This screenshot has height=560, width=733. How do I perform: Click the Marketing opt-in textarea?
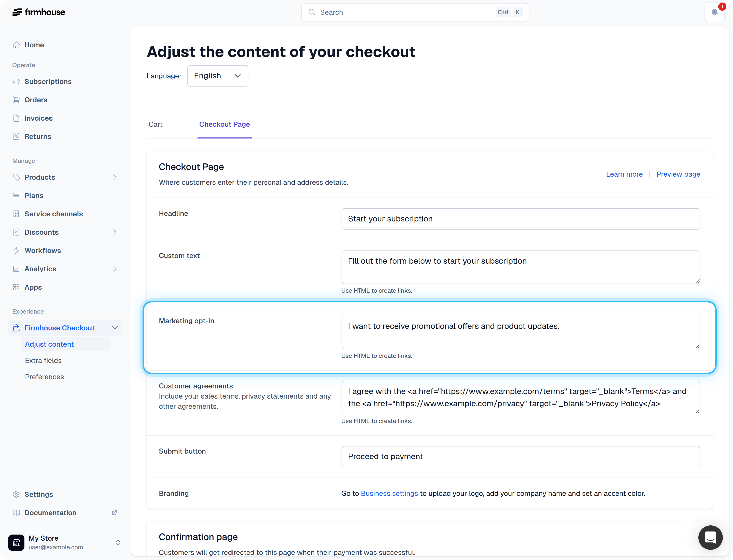(x=521, y=332)
